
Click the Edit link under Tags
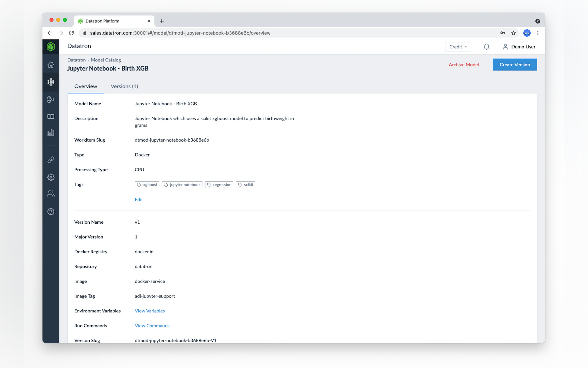coord(139,200)
